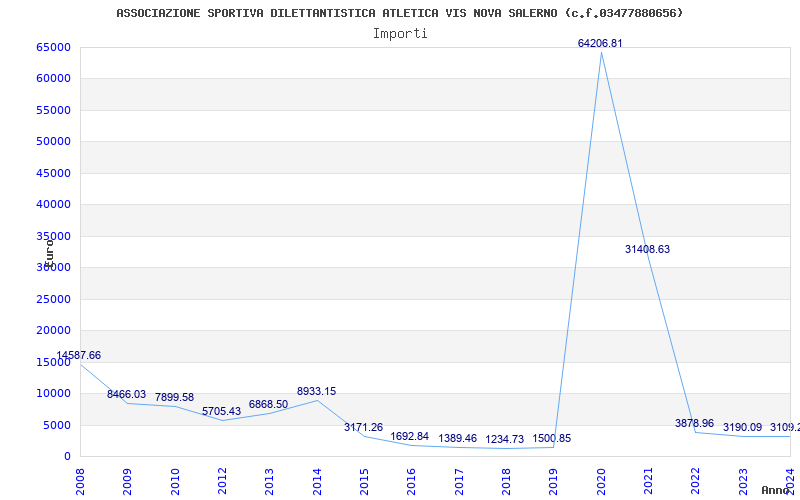This screenshot has height=500, width=800.
Task: Click the 2008 year axis label
Action: pos(80,482)
